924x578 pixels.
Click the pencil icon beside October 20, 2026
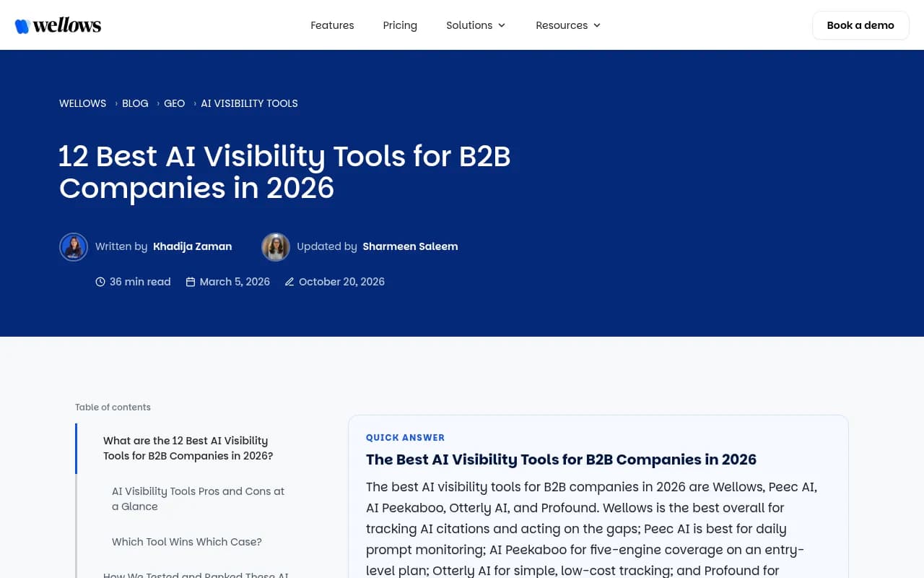click(289, 282)
